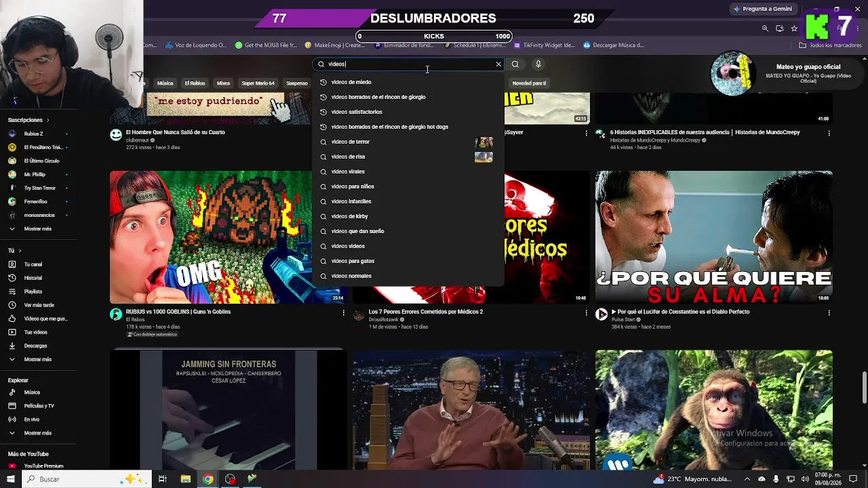This screenshot has width=868, height=488.
Task: Pick suggestion 'videos para niños'
Action: (408, 186)
